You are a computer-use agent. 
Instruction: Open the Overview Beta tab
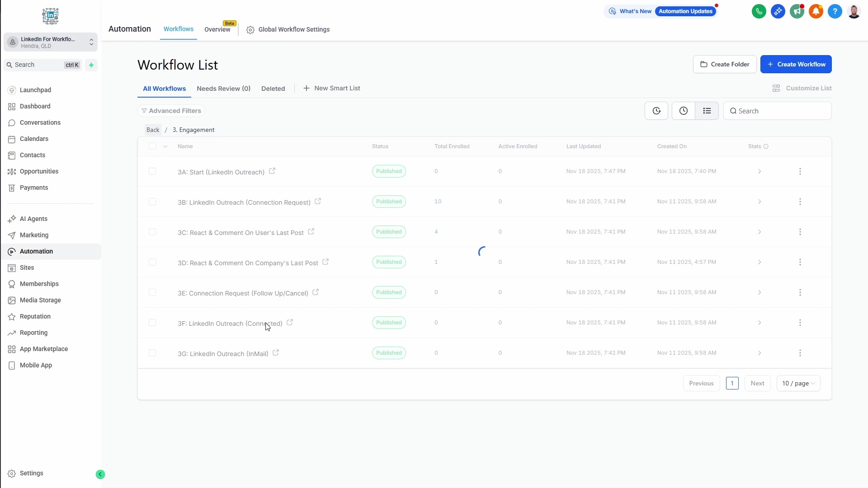pyautogui.click(x=217, y=29)
